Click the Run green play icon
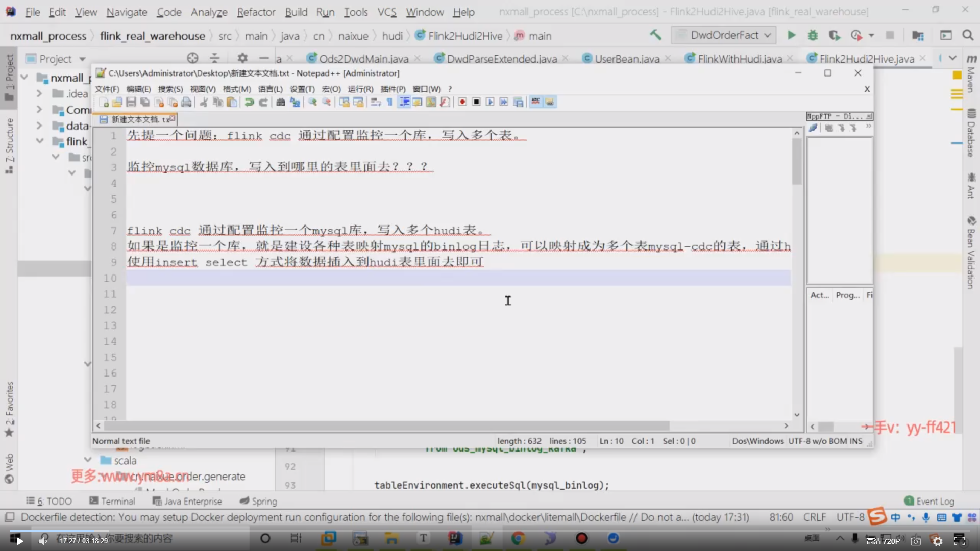 [791, 35]
